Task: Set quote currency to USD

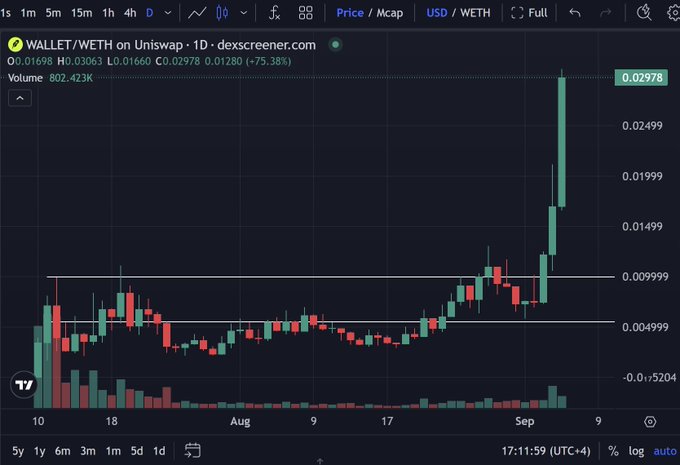Action: point(437,13)
